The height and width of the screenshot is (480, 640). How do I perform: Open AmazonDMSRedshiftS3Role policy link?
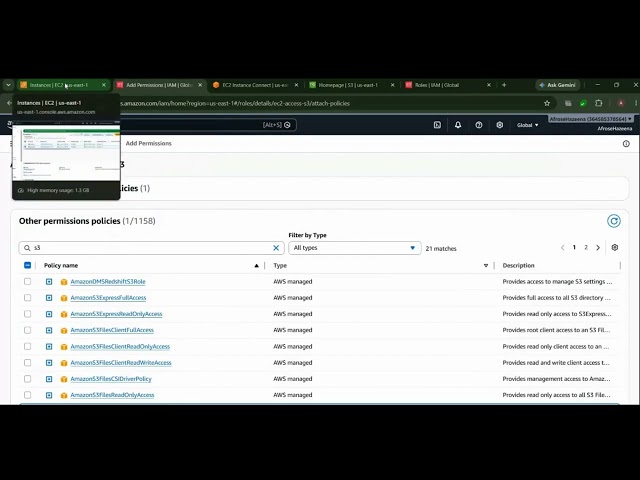point(108,282)
